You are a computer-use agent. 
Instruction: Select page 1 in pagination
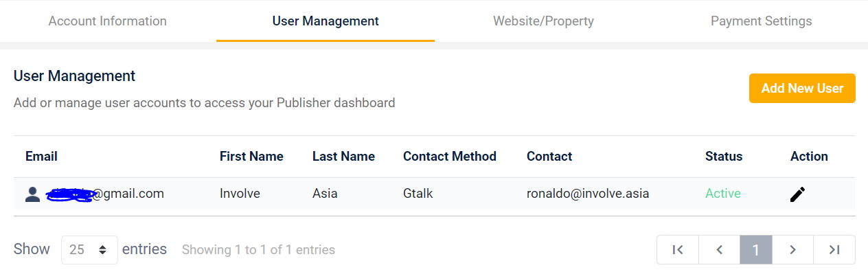756,250
